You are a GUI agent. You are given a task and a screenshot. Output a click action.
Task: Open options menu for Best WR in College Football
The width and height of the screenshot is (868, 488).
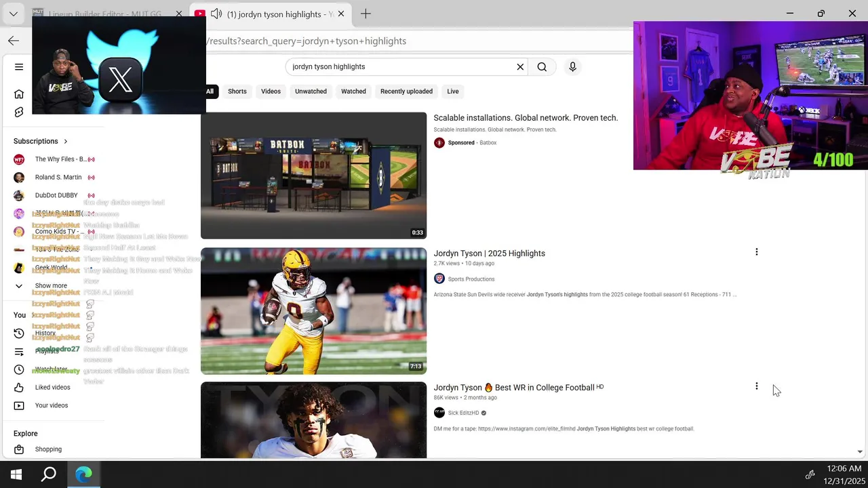757,386
